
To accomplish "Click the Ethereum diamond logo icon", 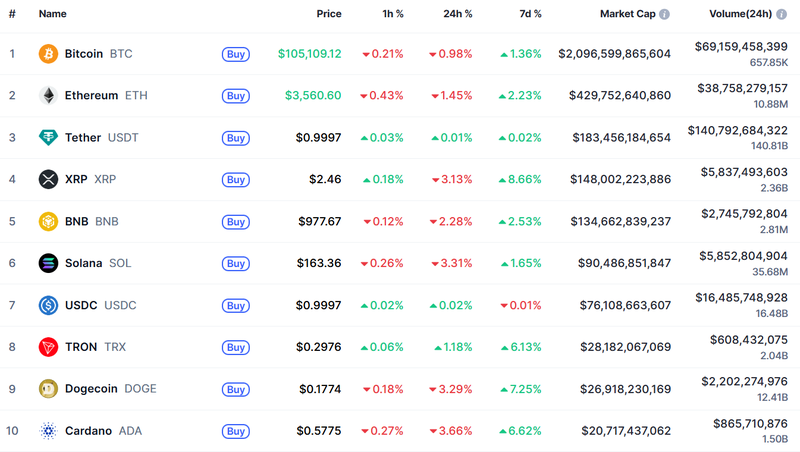I will pyautogui.click(x=48, y=96).
